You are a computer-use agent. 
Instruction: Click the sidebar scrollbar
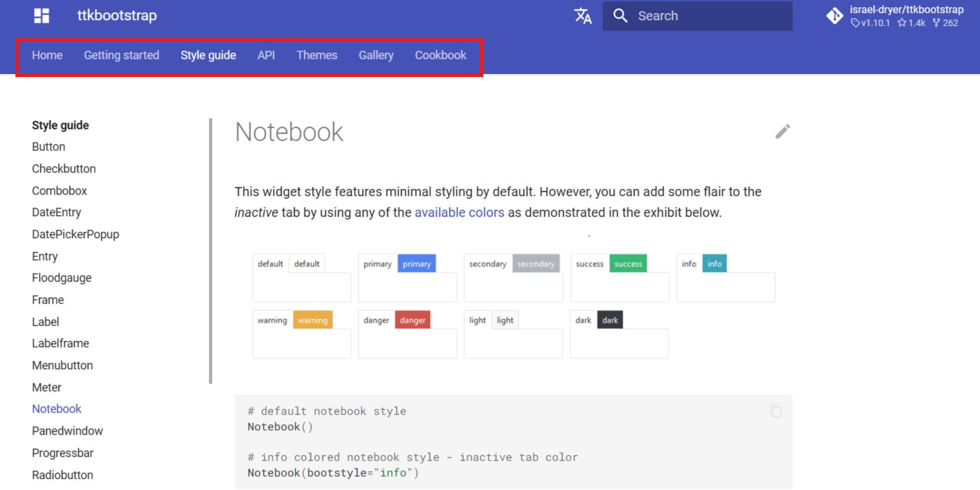tap(211, 251)
